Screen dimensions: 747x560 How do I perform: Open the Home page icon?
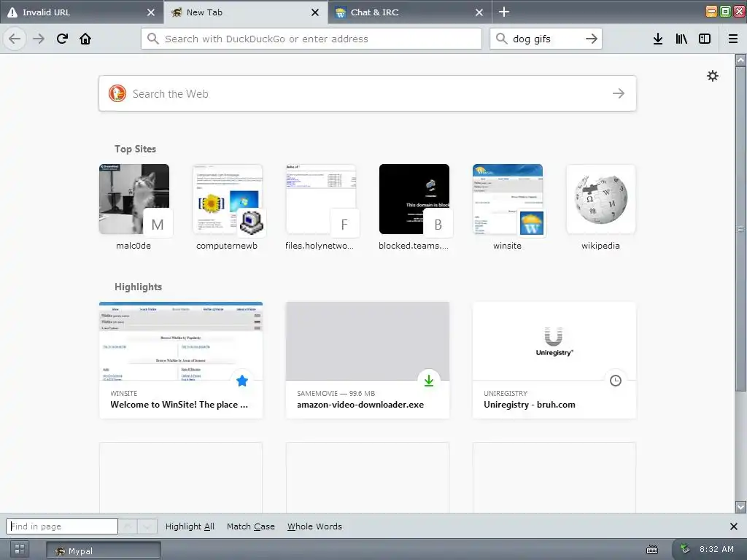click(x=85, y=39)
